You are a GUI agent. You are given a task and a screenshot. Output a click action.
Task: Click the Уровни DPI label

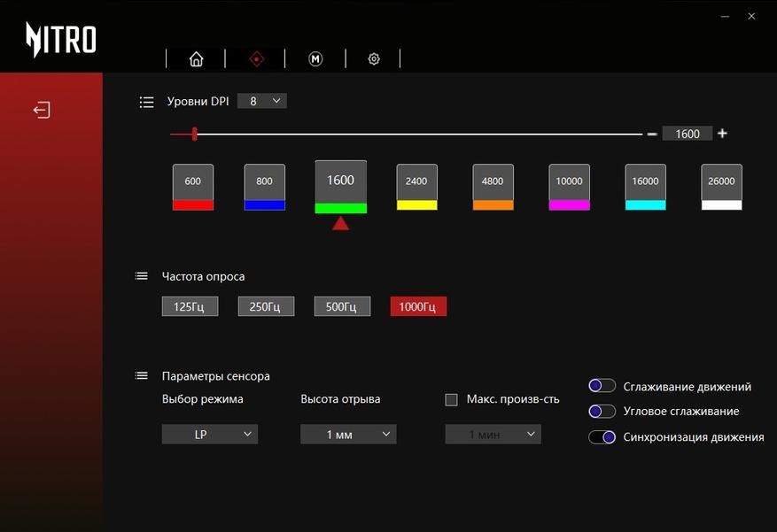coord(198,102)
